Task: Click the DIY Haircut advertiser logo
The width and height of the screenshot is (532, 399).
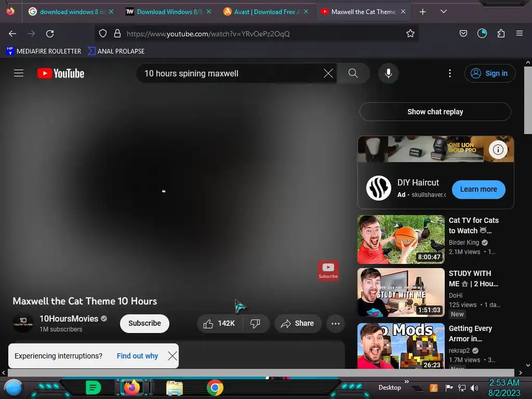Action: point(378,188)
